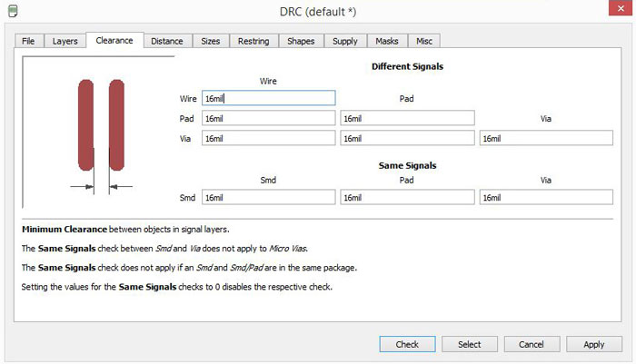
Task: Switch to the File tab
Action: coord(28,42)
